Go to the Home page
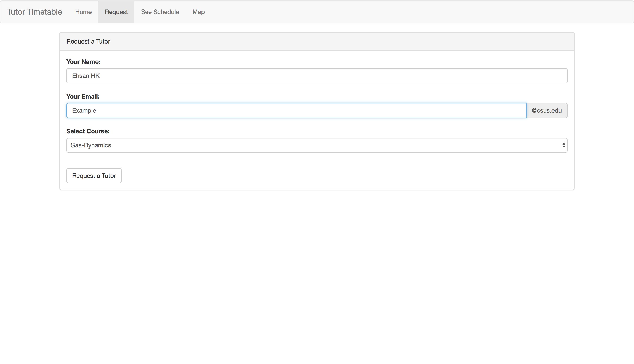634x364 pixels. [x=83, y=12]
